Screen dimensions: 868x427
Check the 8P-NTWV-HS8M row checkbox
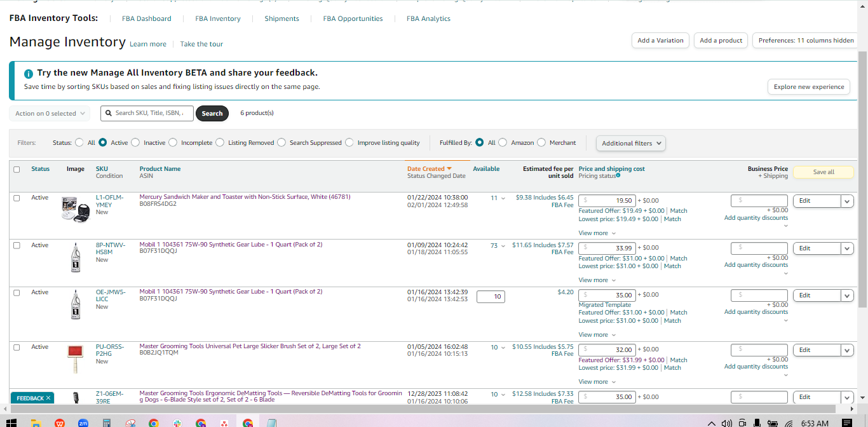pos(17,245)
